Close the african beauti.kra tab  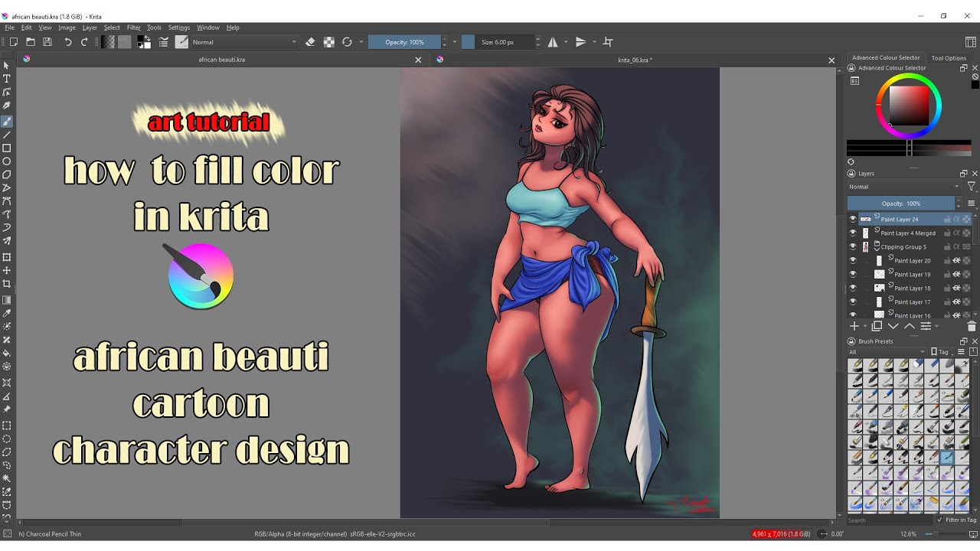pyautogui.click(x=418, y=60)
